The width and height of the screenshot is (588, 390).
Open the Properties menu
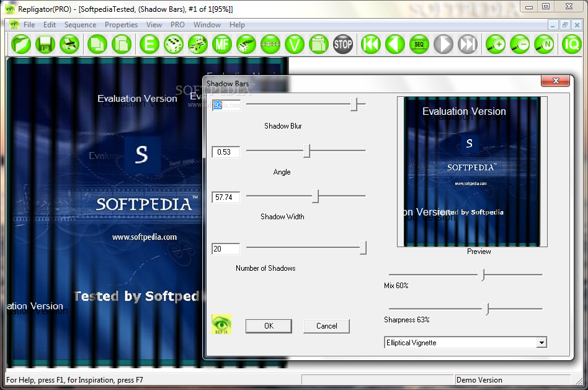coord(121,25)
